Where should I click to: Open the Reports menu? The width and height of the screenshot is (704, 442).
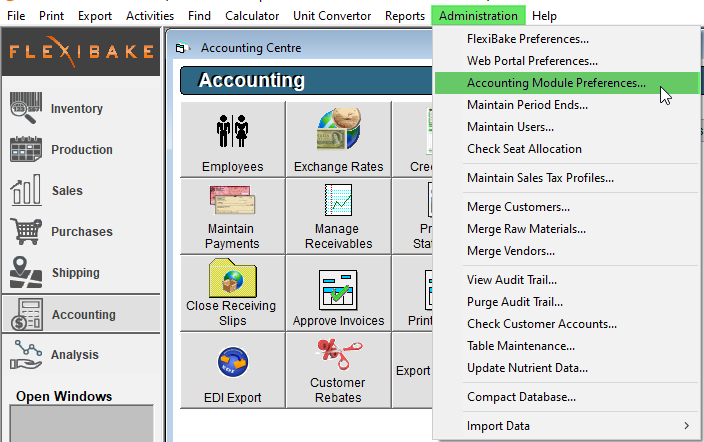[x=405, y=16]
